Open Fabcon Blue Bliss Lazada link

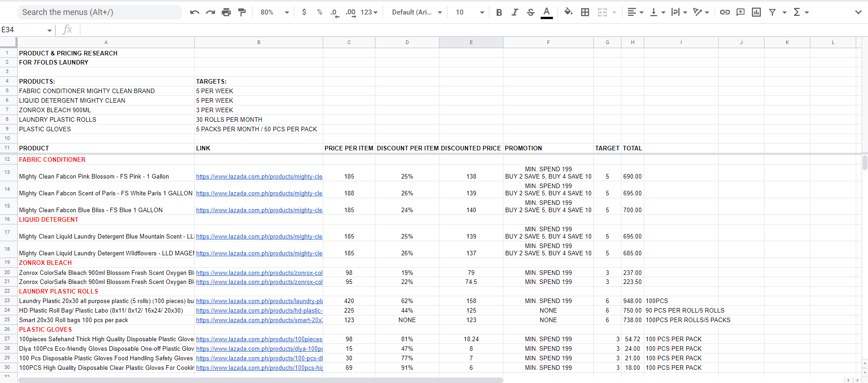click(x=259, y=210)
